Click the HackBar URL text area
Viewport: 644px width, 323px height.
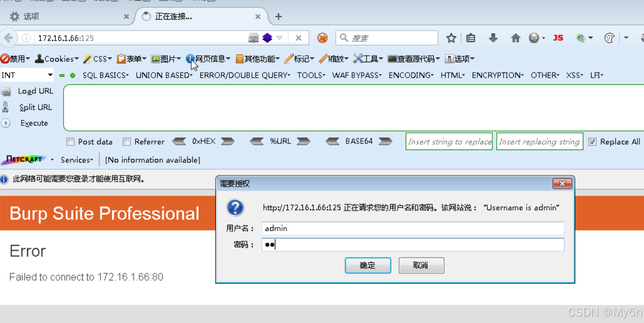click(x=354, y=107)
